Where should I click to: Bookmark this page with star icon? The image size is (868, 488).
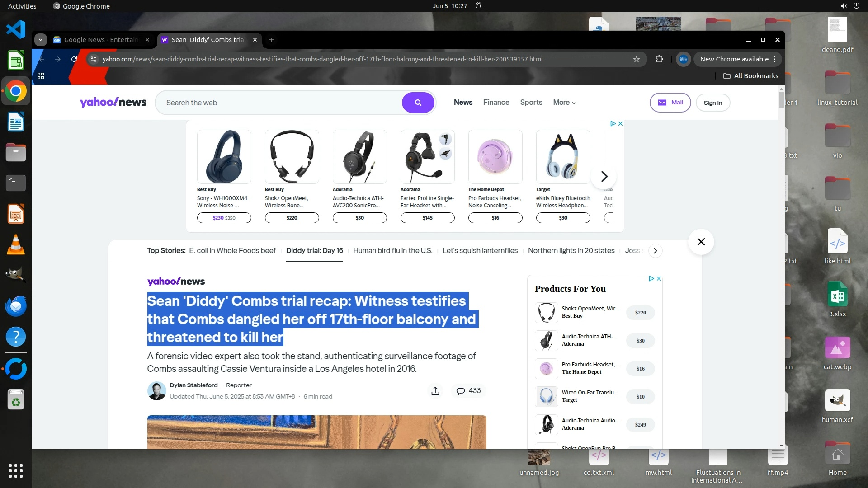click(637, 59)
